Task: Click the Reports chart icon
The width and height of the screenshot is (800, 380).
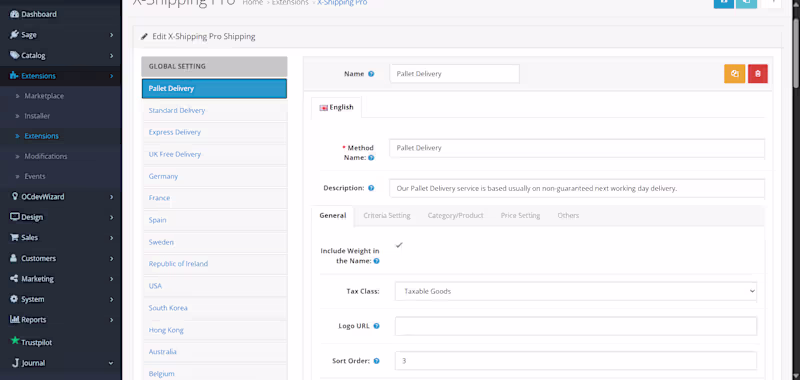Action: 15,319
